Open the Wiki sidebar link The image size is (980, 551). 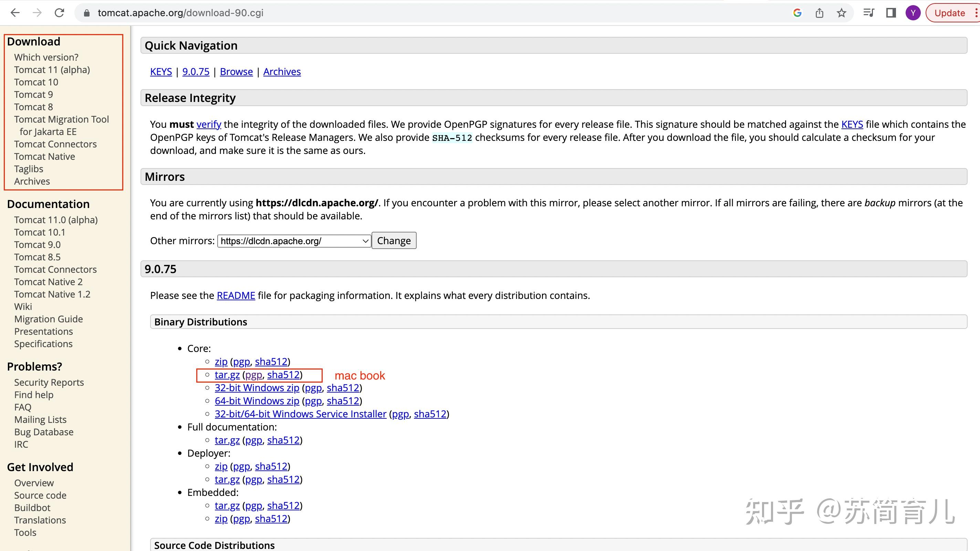coord(23,307)
